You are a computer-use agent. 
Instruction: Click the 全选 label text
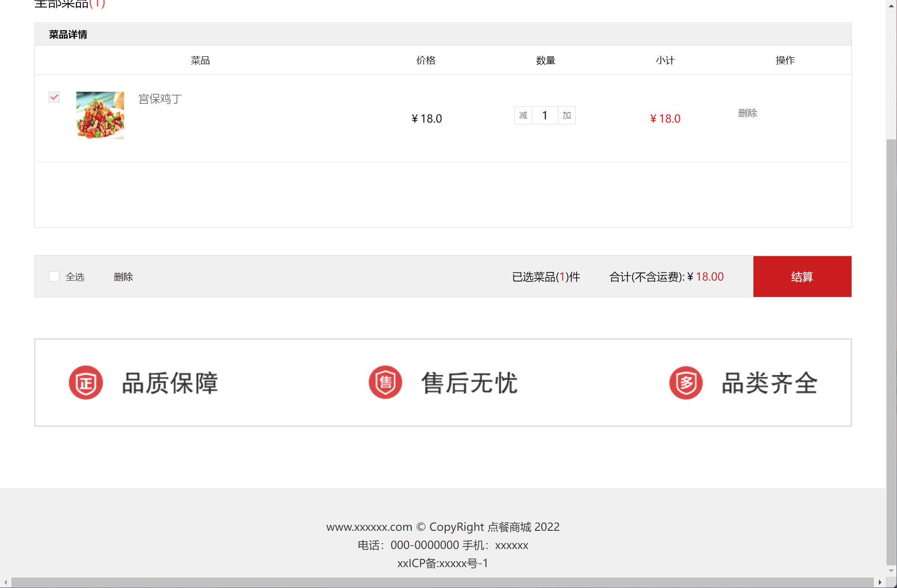pos(75,277)
